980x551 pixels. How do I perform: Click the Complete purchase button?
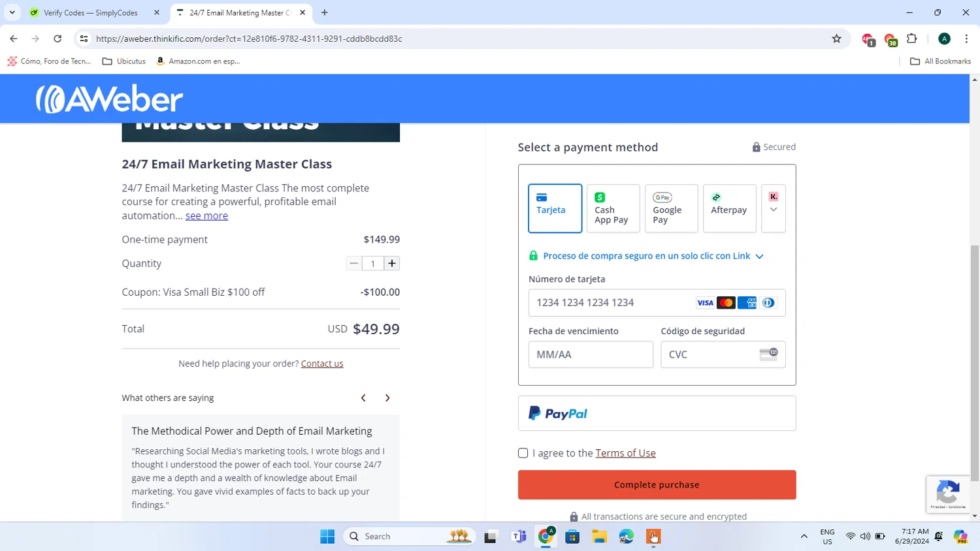657,485
